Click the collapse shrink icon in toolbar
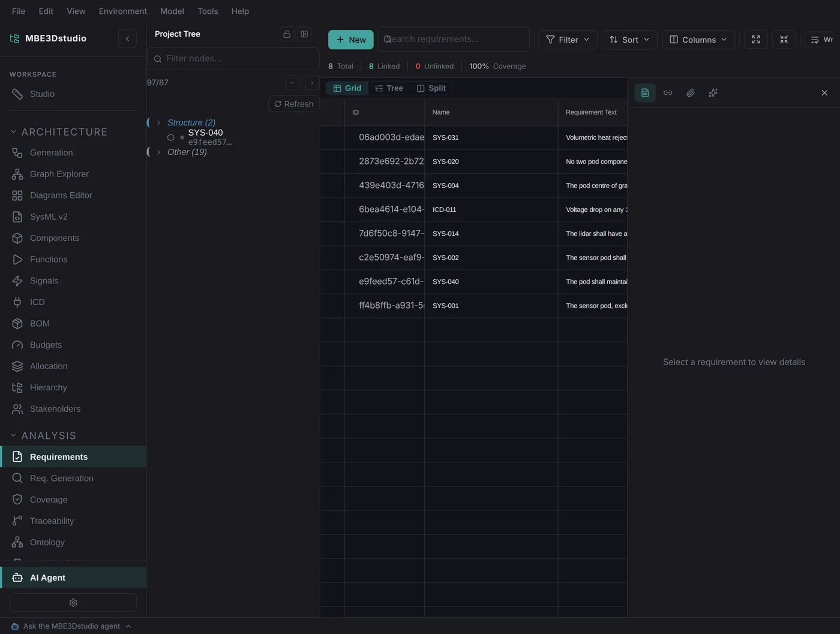This screenshot has width=840, height=634. pos(784,40)
